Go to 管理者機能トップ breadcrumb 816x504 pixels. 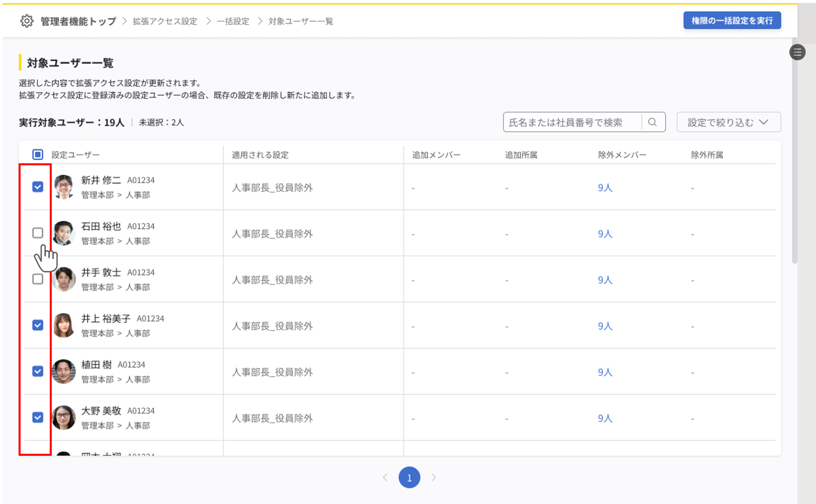(x=78, y=21)
